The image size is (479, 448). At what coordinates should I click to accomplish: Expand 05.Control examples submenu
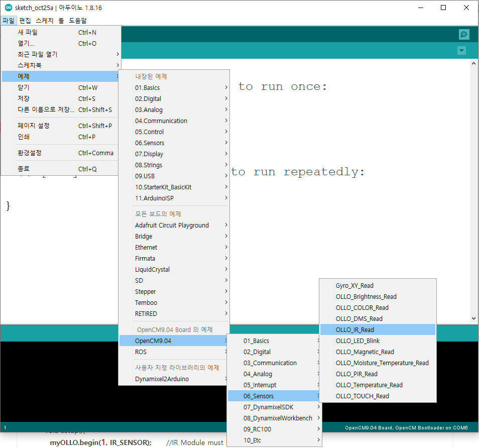(174, 132)
